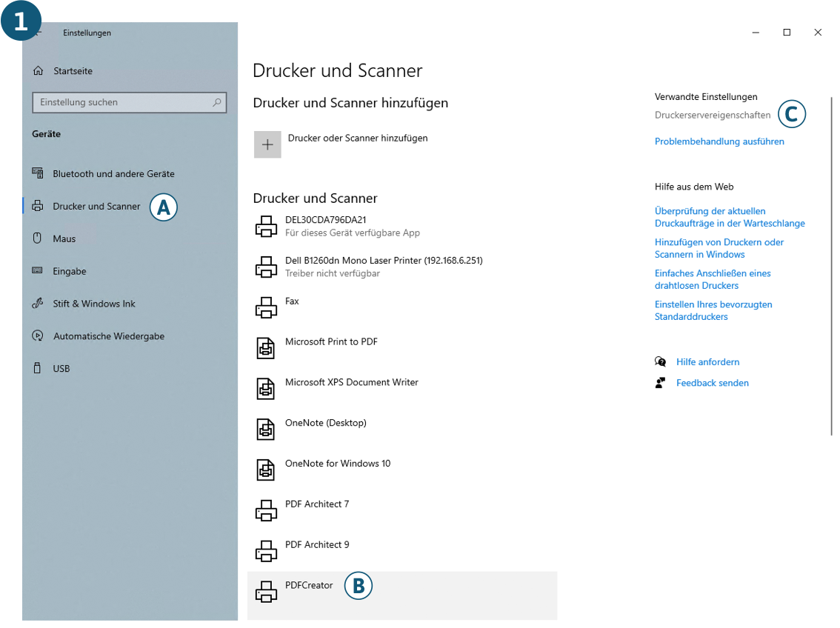Click the Fax printer icon
840x628 pixels.
(266, 307)
